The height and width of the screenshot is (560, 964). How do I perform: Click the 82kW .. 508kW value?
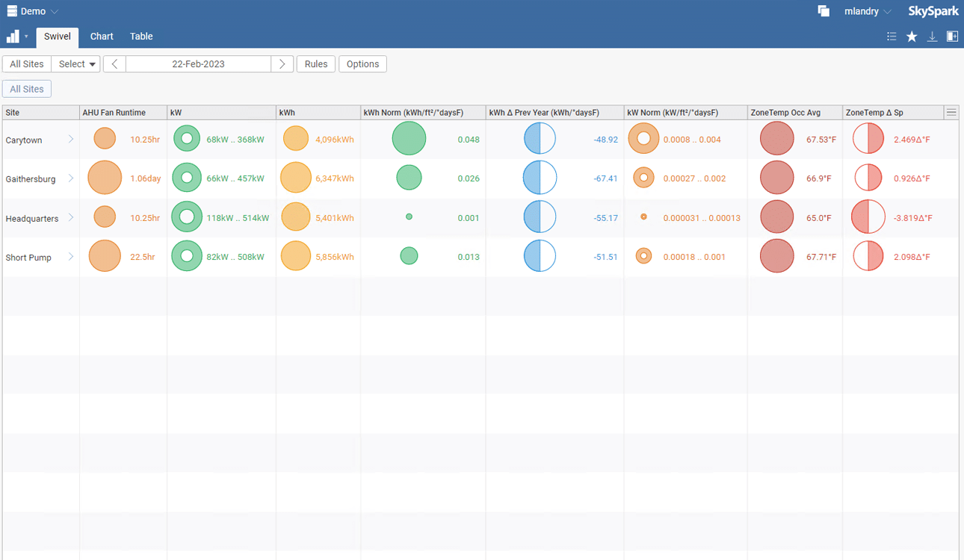[235, 257]
